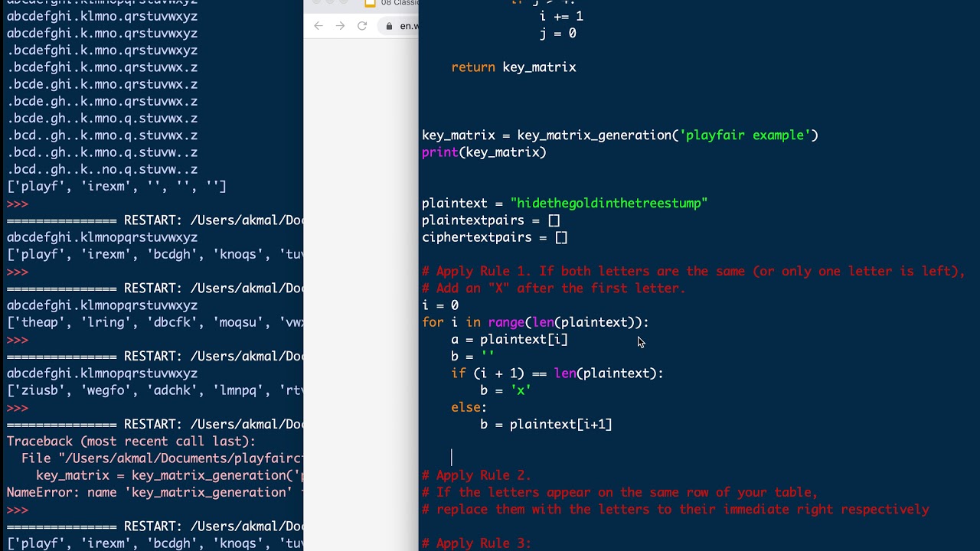Click the 'j = 0' line in editor
The image size is (980, 551).
click(x=557, y=33)
